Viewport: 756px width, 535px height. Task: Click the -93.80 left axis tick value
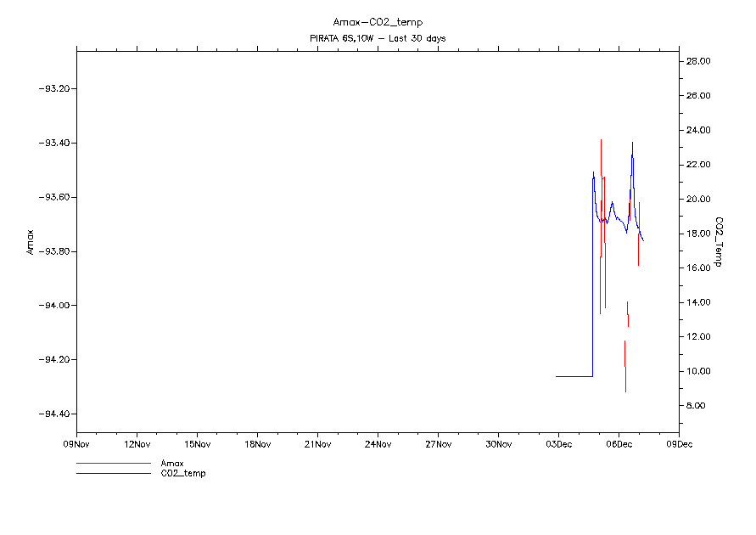[x=55, y=251]
